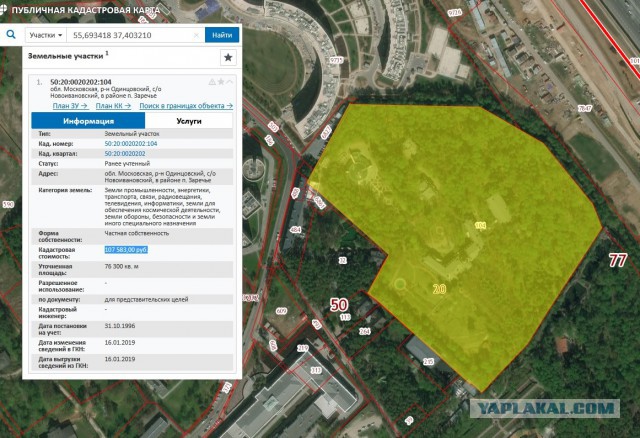
Task: Select map parcel labeled 264
Action: pos(364,331)
